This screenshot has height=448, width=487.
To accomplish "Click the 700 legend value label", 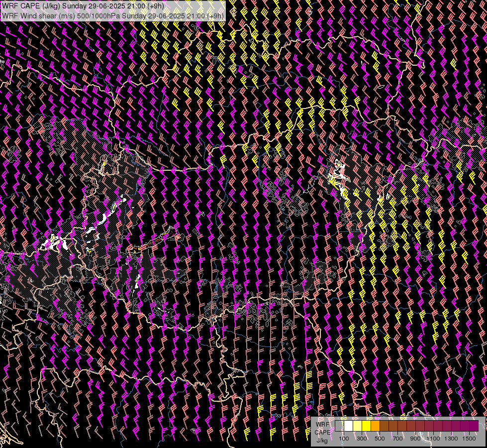I will (397, 439).
